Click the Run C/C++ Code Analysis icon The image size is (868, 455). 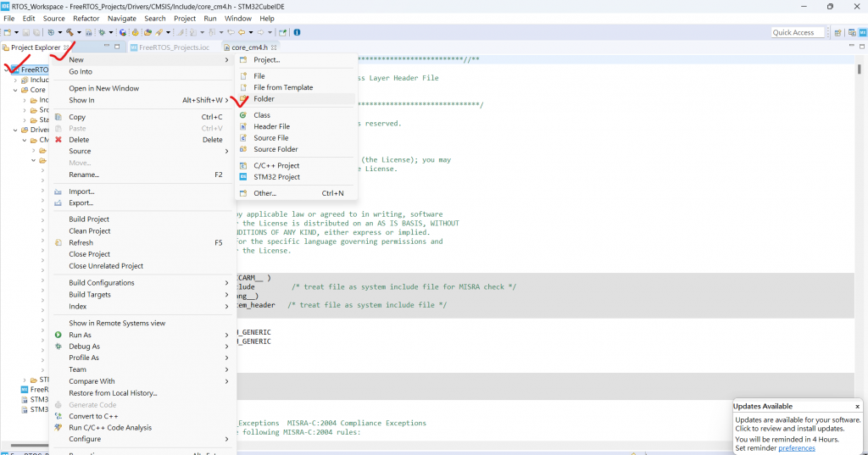click(x=58, y=427)
